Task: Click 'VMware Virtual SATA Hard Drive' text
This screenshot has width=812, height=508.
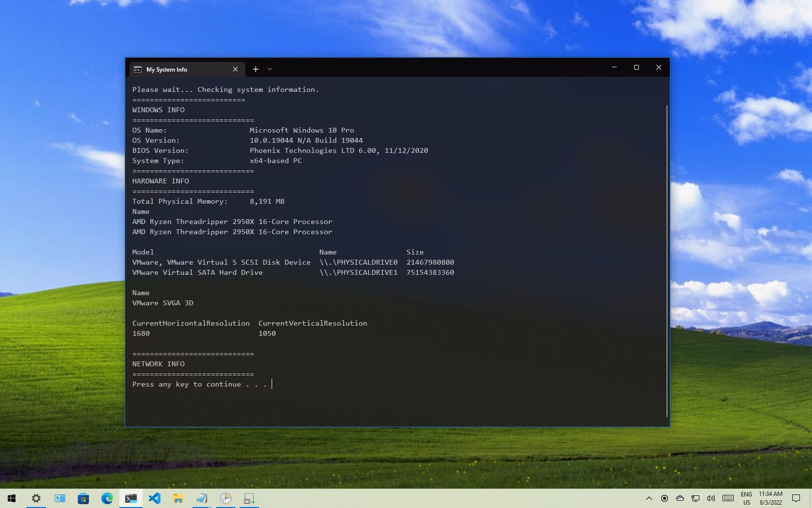Action: (198, 272)
